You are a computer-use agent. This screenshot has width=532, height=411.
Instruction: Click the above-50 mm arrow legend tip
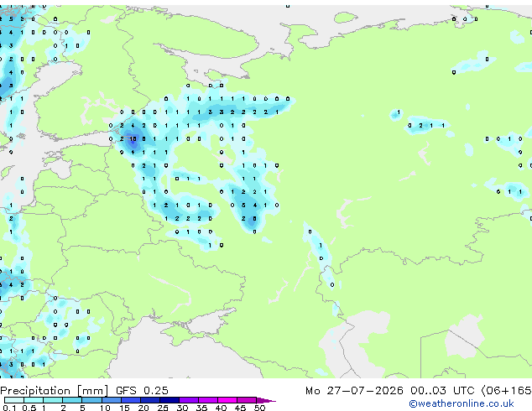point(266,400)
